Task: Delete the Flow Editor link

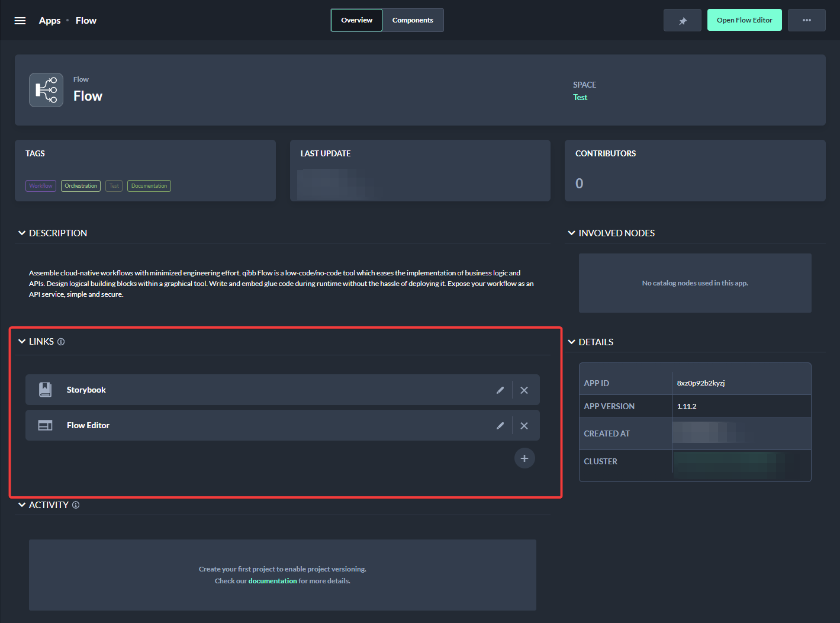Action: (524, 426)
